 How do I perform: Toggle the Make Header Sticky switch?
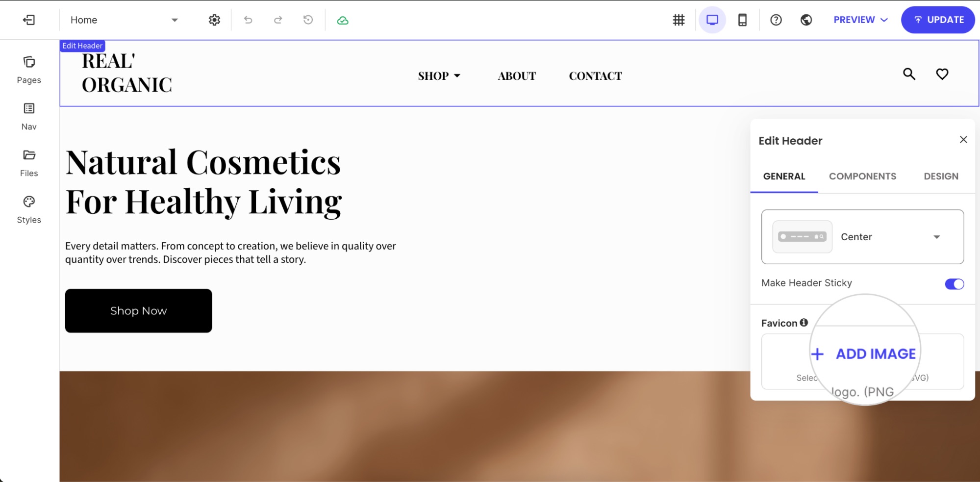(954, 284)
